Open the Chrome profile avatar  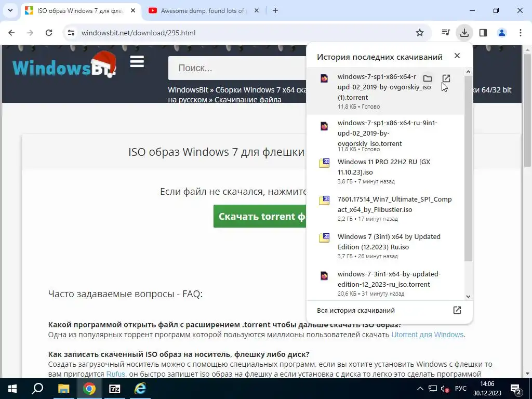tap(501, 33)
